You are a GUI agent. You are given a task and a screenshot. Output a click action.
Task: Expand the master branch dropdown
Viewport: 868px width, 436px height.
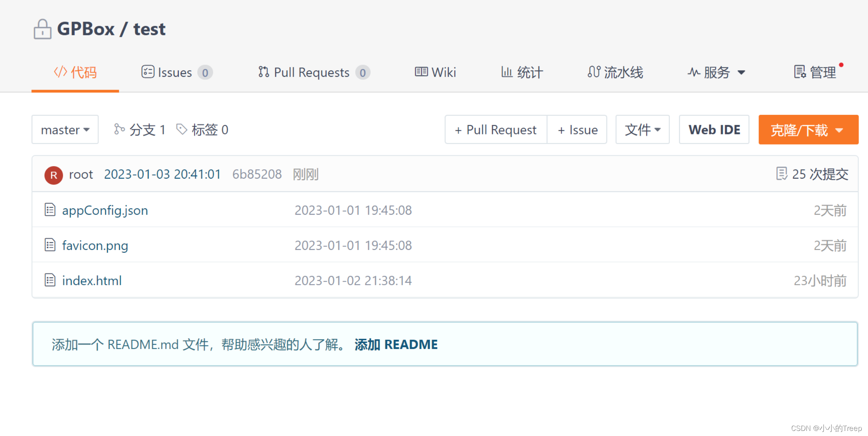(65, 130)
